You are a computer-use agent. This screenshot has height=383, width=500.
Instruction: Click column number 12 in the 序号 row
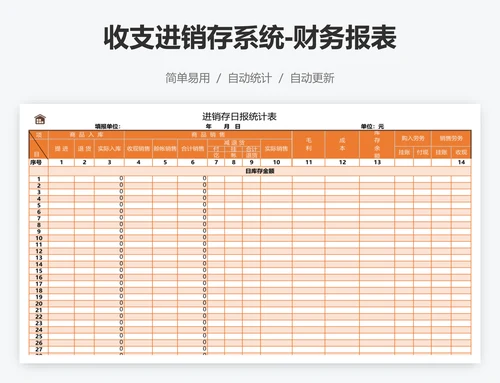coord(342,162)
